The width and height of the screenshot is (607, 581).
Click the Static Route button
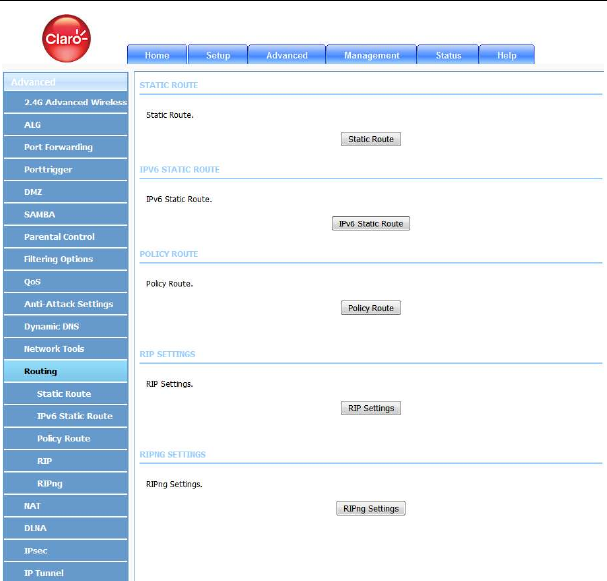[x=371, y=139]
